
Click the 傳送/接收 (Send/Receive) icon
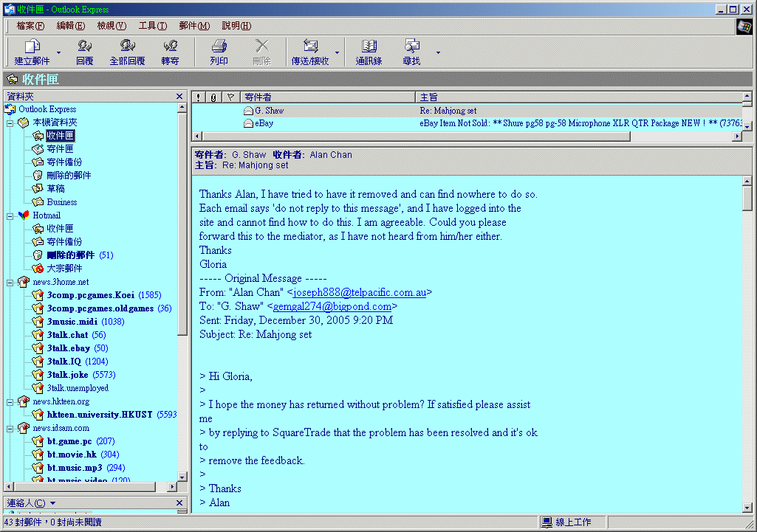310,46
